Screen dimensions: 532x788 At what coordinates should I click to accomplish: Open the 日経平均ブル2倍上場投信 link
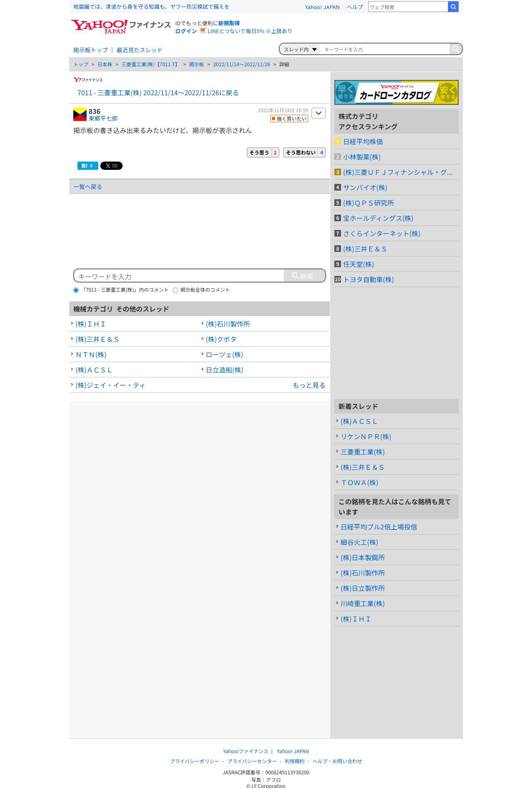(x=379, y=527)
